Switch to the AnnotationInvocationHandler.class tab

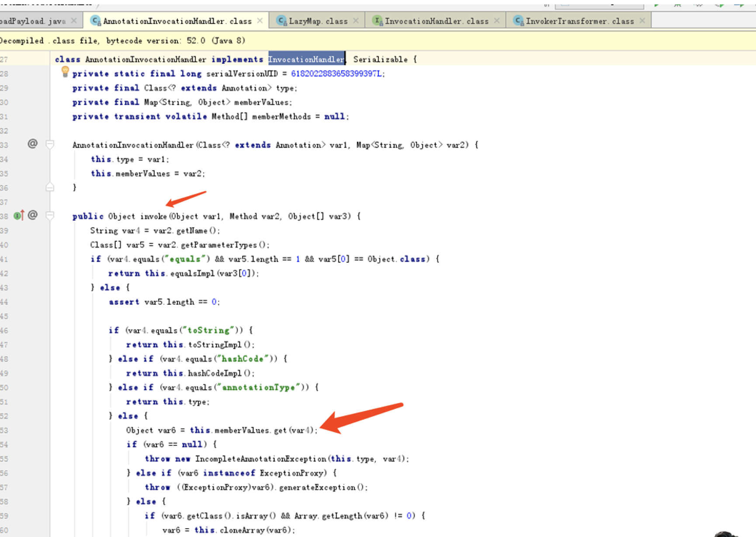pos(177,21)
